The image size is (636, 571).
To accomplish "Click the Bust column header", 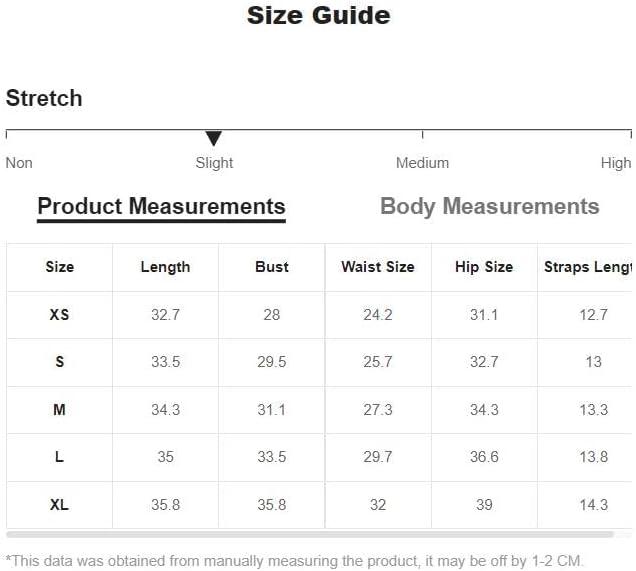I will [272, 267].
